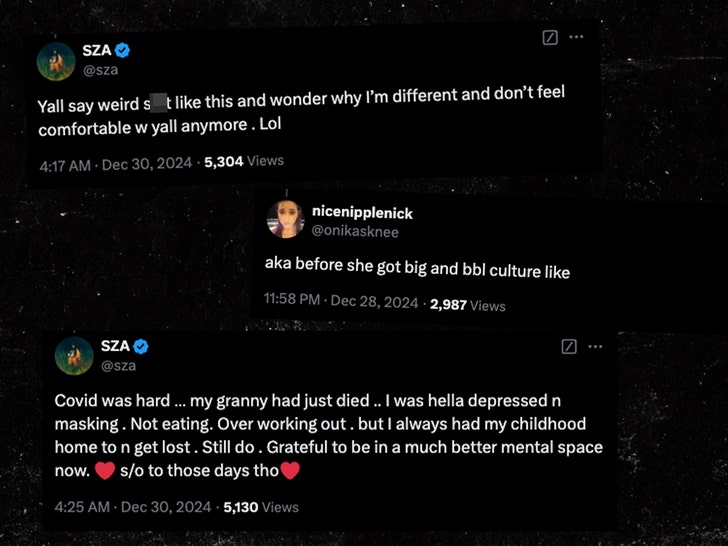Click the 11:58 PM · Dec 28, 2024 timestamp
728x546 pixels.
click(341, 301)
